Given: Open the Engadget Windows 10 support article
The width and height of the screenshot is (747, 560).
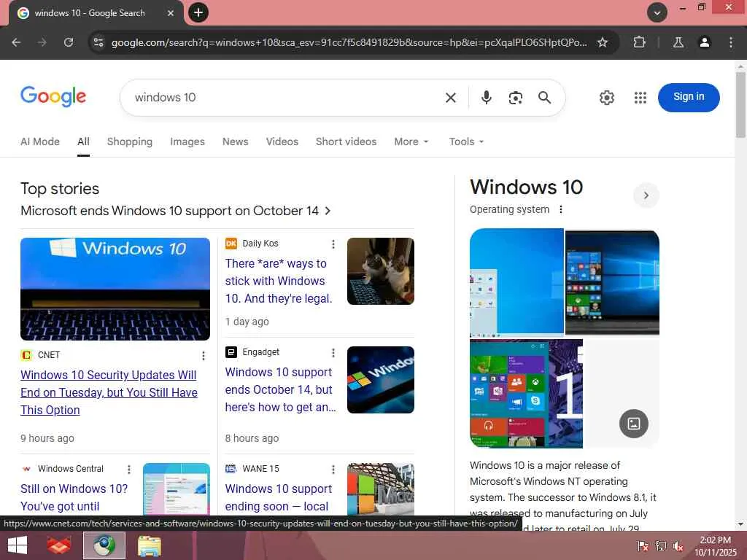Looking at the screenshot, I should click(280, 389).
